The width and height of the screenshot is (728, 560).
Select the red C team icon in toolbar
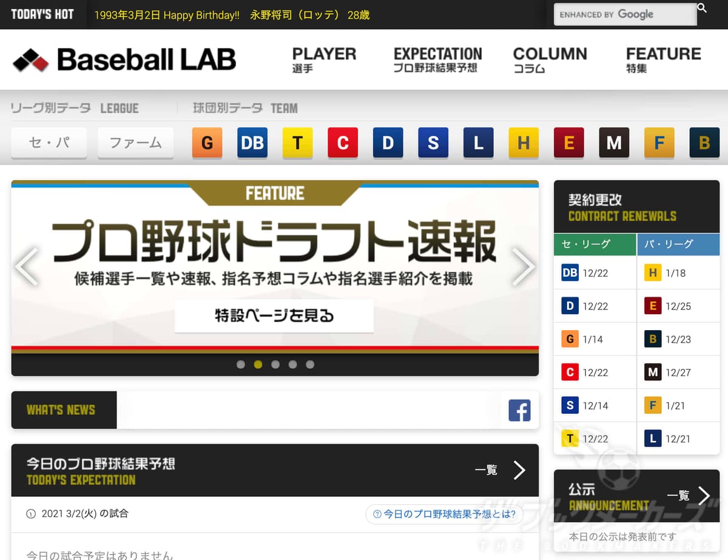pyautogui.click(x=343, y=143)
